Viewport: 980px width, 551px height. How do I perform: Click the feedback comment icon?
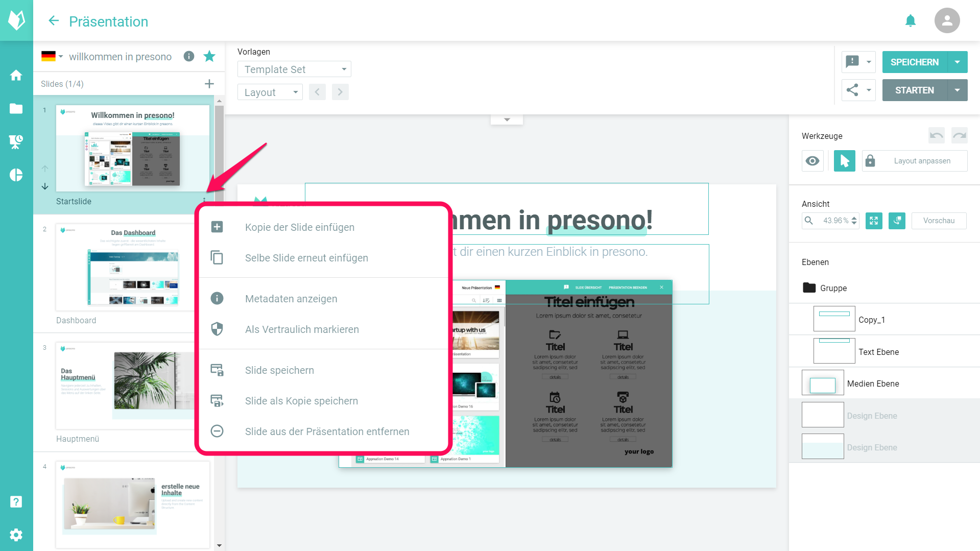[x=852, y=62]
